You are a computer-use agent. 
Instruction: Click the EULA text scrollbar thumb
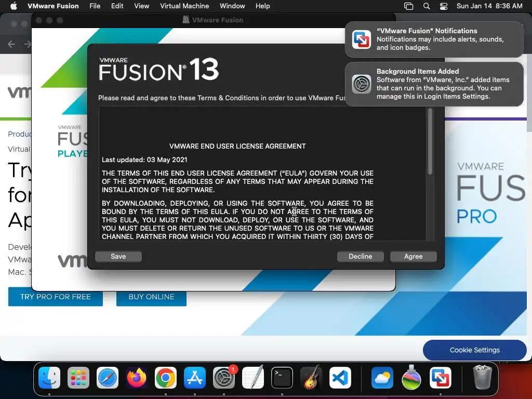(x=430, y=141)
